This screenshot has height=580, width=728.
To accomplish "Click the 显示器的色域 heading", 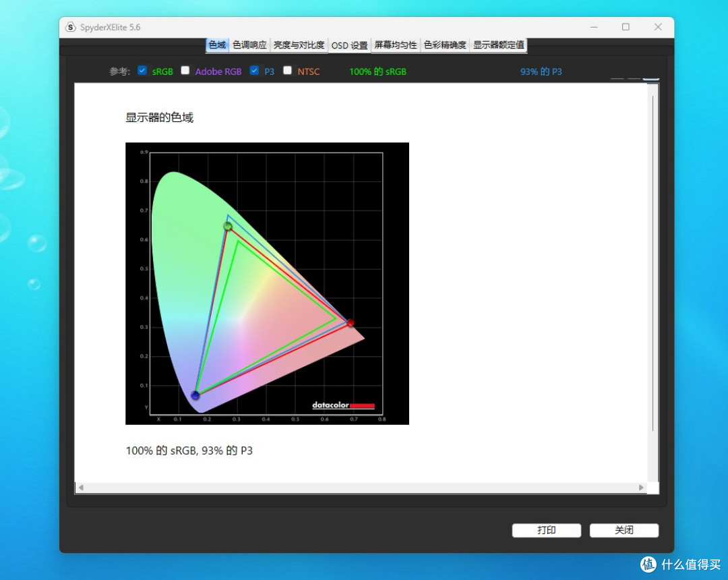I will (x=159, y=117).
